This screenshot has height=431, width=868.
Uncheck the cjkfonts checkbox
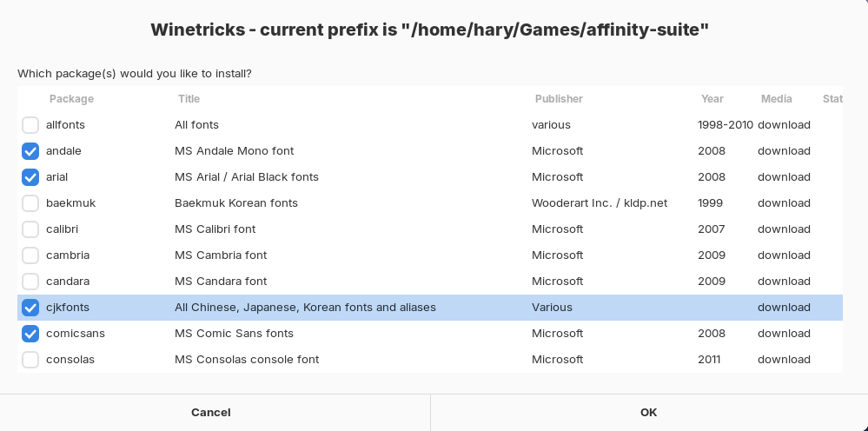pos(30,308)
